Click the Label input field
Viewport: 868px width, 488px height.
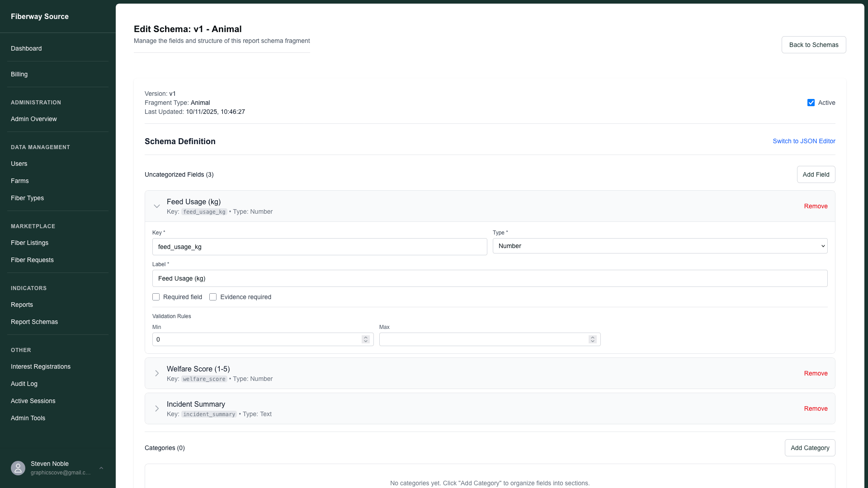[x=490, y=278]
